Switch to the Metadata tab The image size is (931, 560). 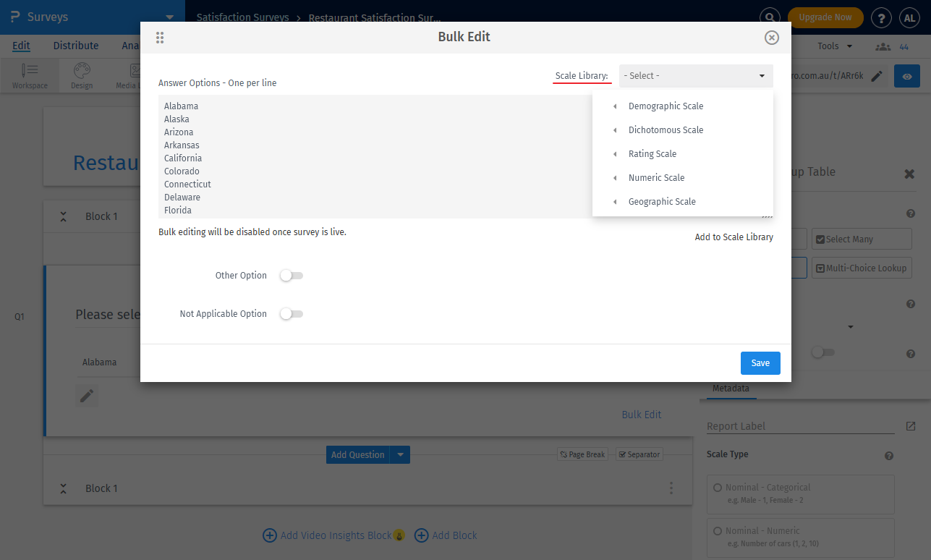tap(731, 389)
